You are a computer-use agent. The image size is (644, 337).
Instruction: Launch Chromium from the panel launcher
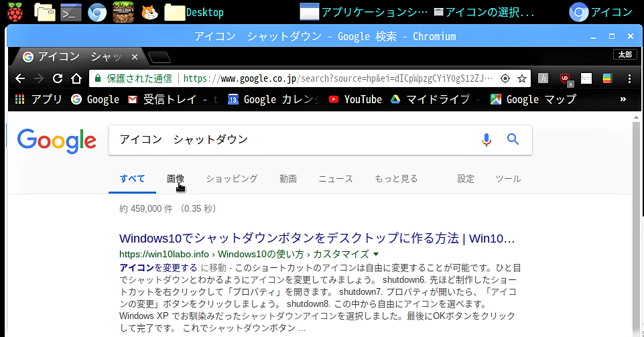(97, 12)
